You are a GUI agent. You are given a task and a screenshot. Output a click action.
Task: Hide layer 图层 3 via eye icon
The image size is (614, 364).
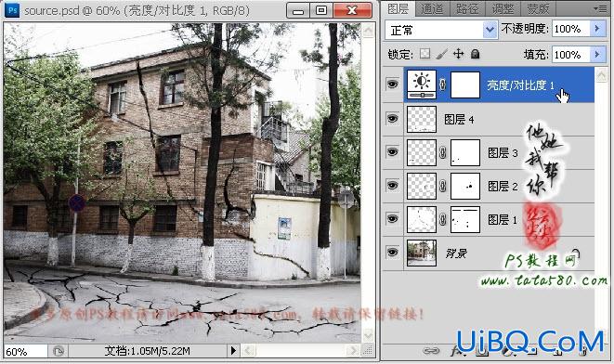pos(393,152)
